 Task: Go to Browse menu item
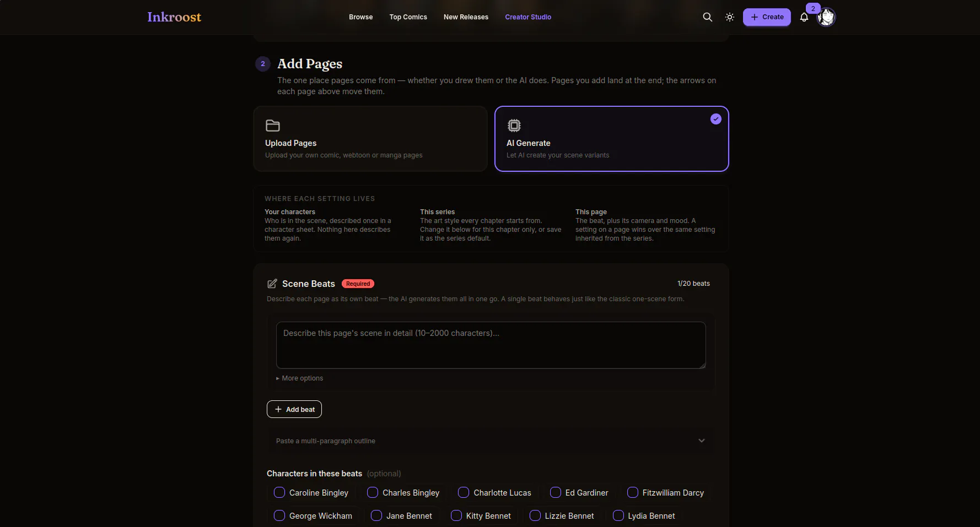pyautogui.click(x=361, y=17)
